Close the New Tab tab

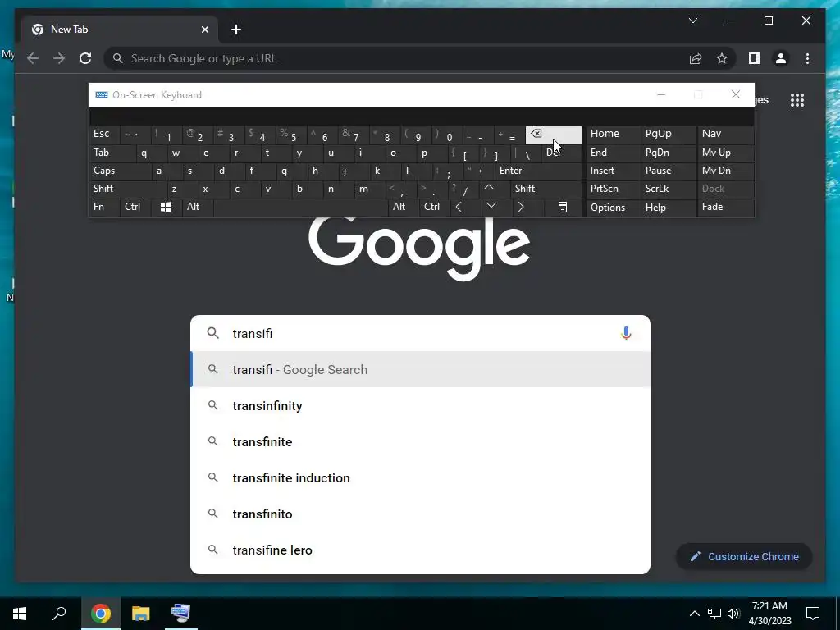[x=204, y=30]
